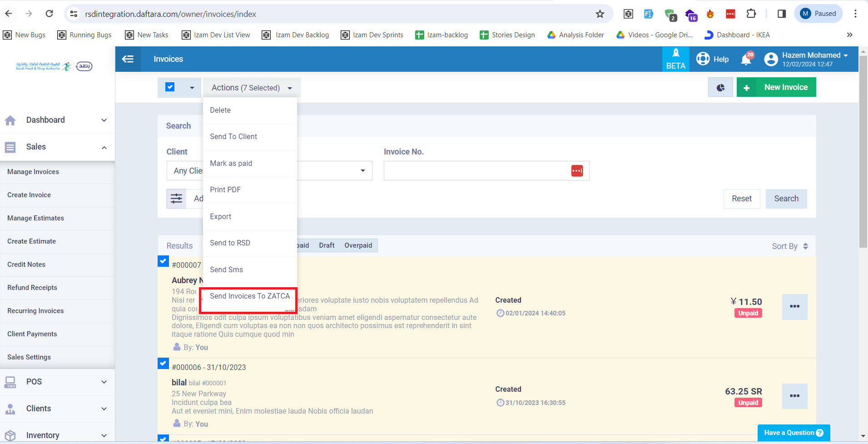Click the Help lifebuoy icon
Viewport: 868px width, 444px height.
703,59
